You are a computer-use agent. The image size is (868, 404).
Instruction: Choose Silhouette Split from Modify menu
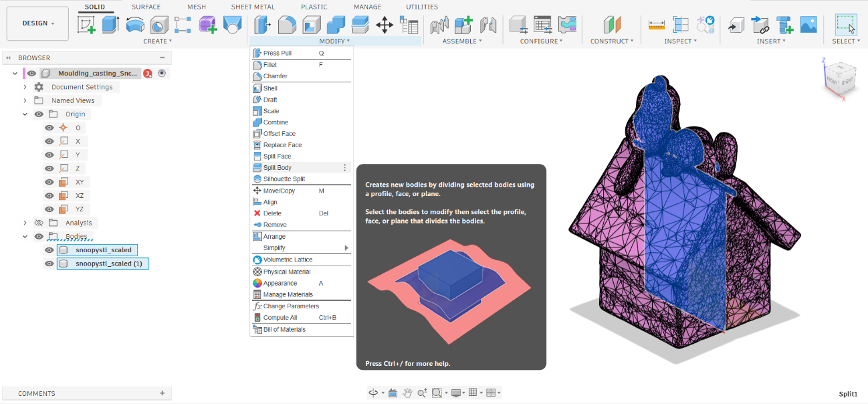301,179
